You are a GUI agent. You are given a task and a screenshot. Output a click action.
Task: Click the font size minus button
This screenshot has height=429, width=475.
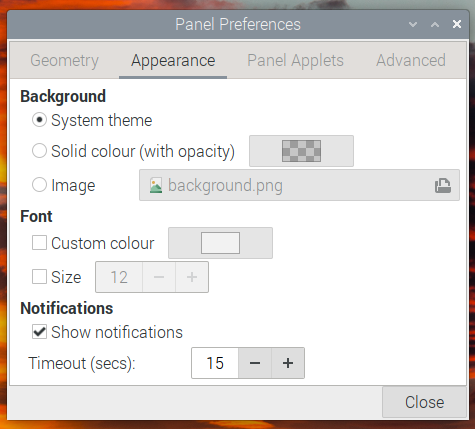[x=159, y=277]
